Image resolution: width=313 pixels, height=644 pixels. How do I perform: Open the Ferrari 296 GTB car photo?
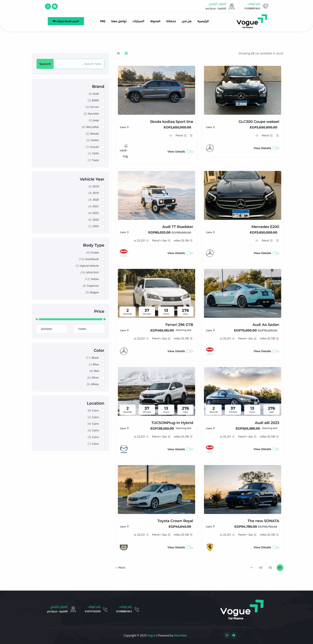[156, 293]
